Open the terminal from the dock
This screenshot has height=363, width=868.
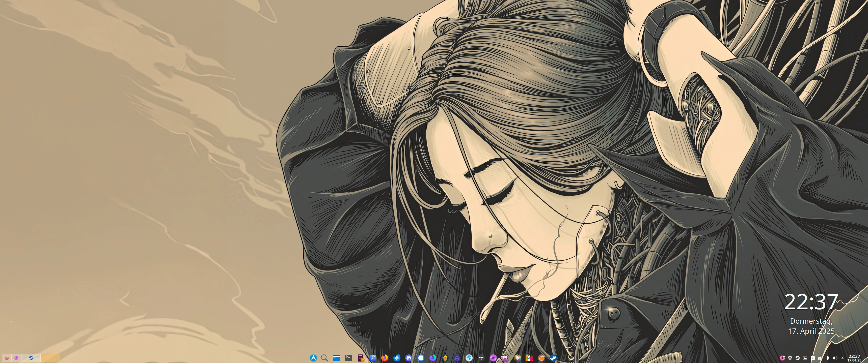tap(349, 358)
